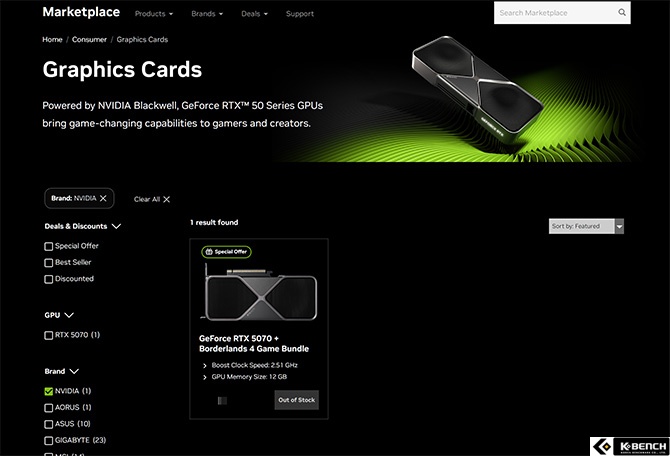Click into the Search Marketplace field
Viewport: 670px width, 456px height.
tap(555, 13)
